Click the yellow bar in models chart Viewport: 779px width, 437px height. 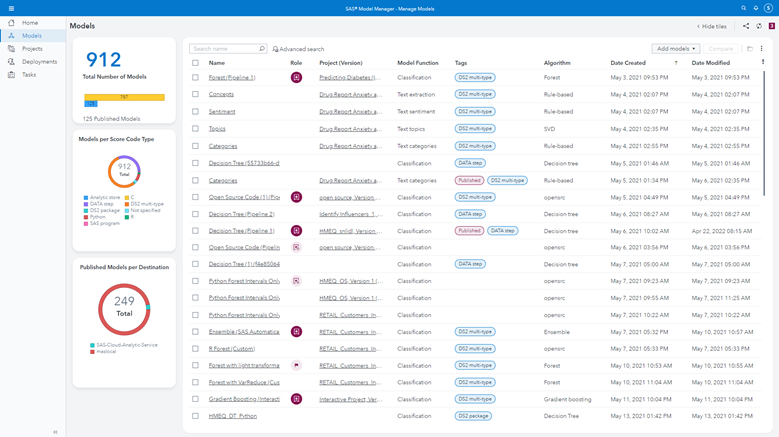[x=124, y=97]
